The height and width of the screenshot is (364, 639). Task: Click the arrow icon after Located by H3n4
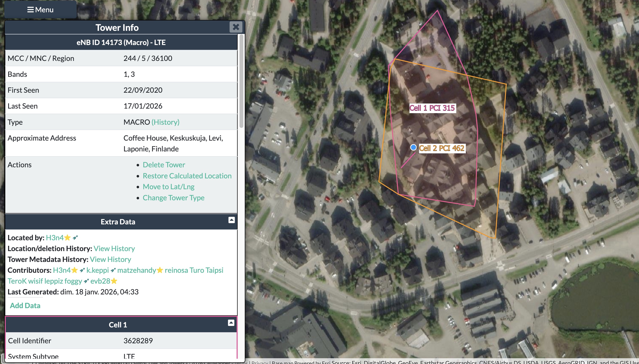click(75, 238)
